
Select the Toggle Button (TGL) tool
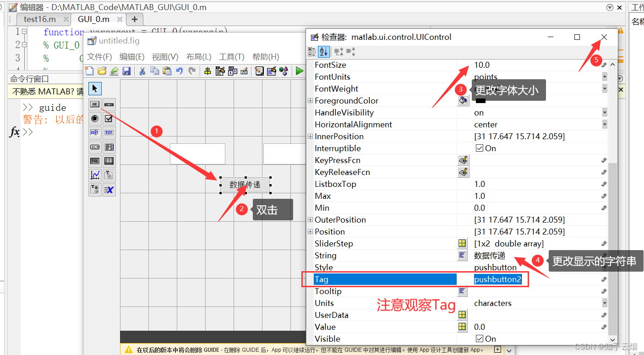[95, 161]
